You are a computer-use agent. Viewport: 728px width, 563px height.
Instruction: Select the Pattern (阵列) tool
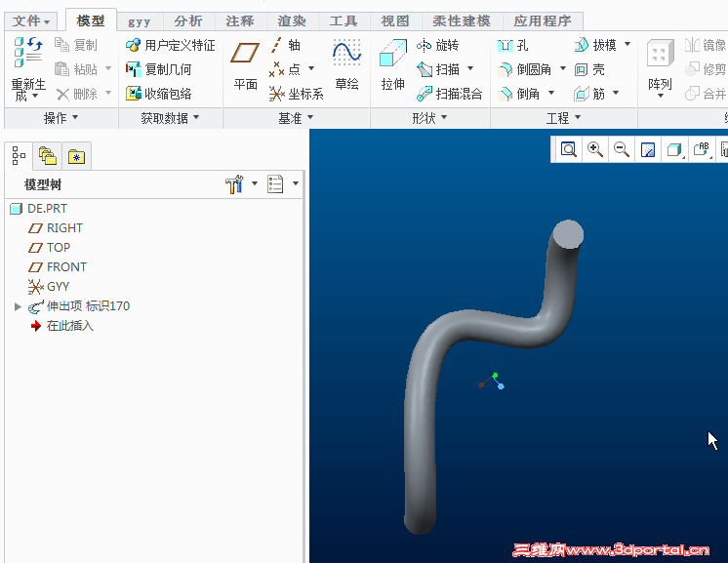pyautogui.click(x=660, y=64)
